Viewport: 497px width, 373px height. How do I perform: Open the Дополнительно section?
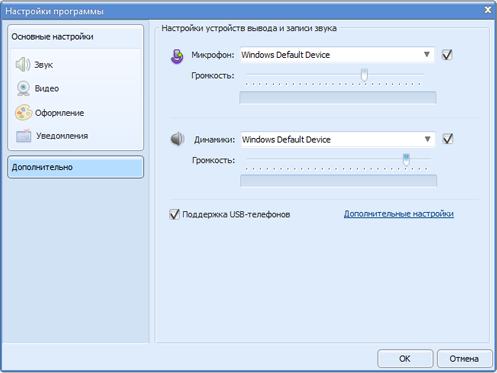pyautogui.click(x=76, y=167)
